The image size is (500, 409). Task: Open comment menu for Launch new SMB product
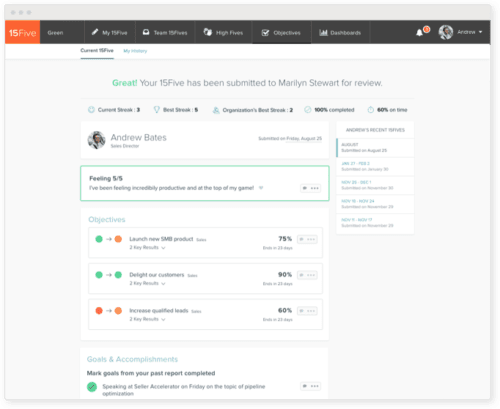[x=307, y=239]
